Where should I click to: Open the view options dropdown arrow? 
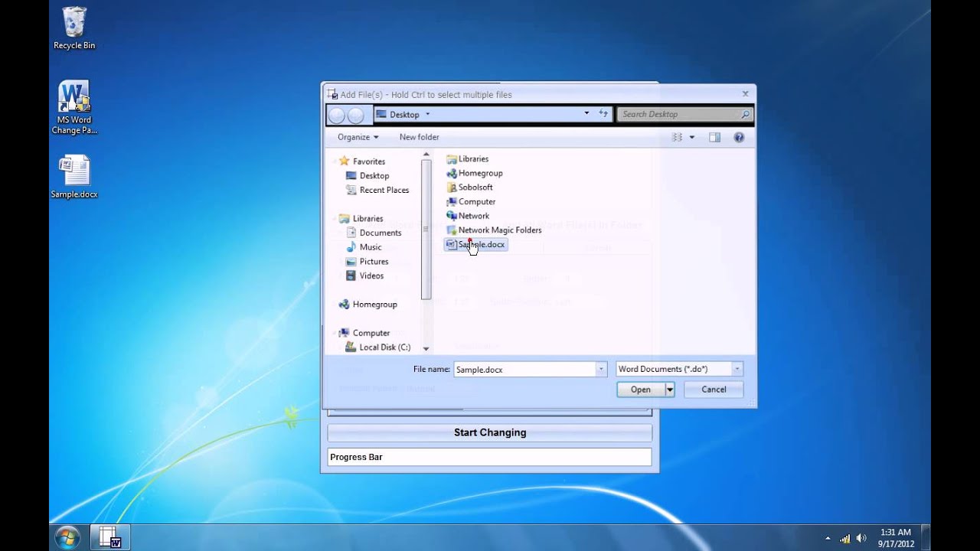pyautogui.click(x=692, y=138)
